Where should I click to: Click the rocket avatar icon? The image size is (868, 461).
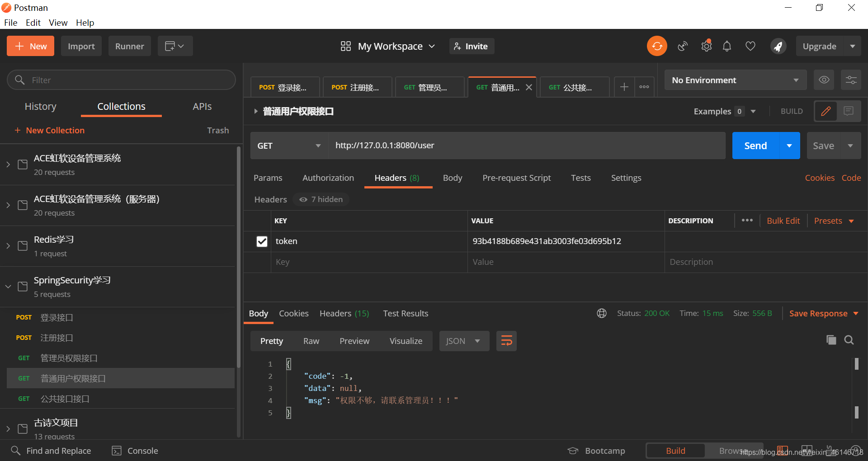coord(778,46)
